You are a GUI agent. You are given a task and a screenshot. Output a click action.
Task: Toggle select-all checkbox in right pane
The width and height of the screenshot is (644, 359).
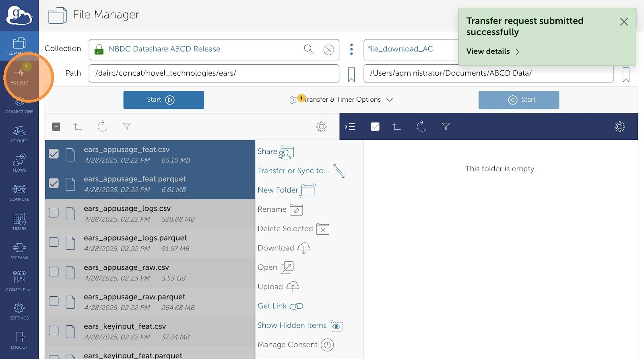pyautogui.click(x=375, y=127)
